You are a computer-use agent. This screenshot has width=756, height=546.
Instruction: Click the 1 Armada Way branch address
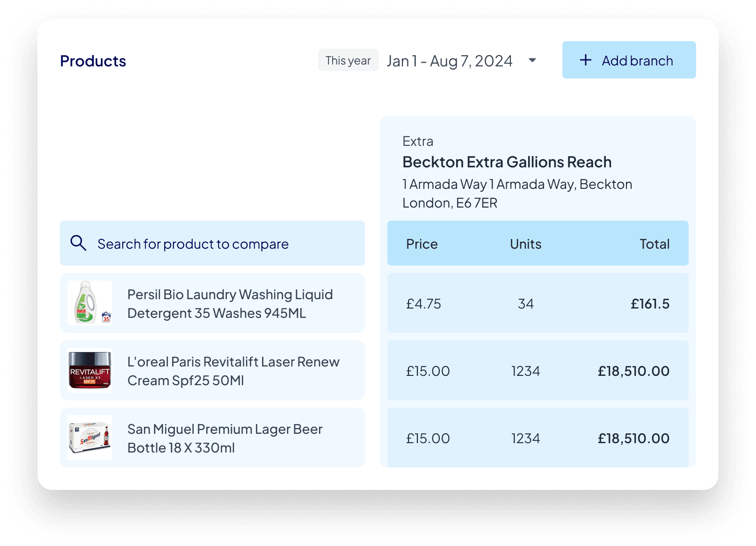click(x=517, y=194)
